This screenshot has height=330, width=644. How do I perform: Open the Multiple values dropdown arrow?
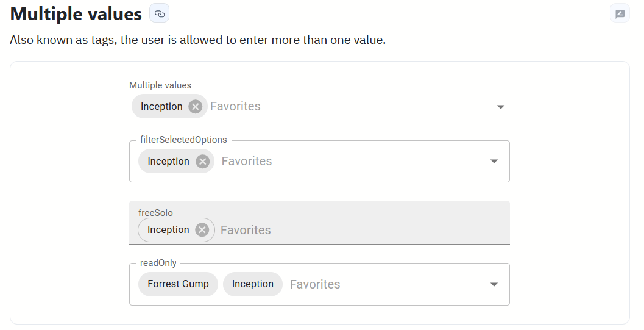click(x=500, y=107)
